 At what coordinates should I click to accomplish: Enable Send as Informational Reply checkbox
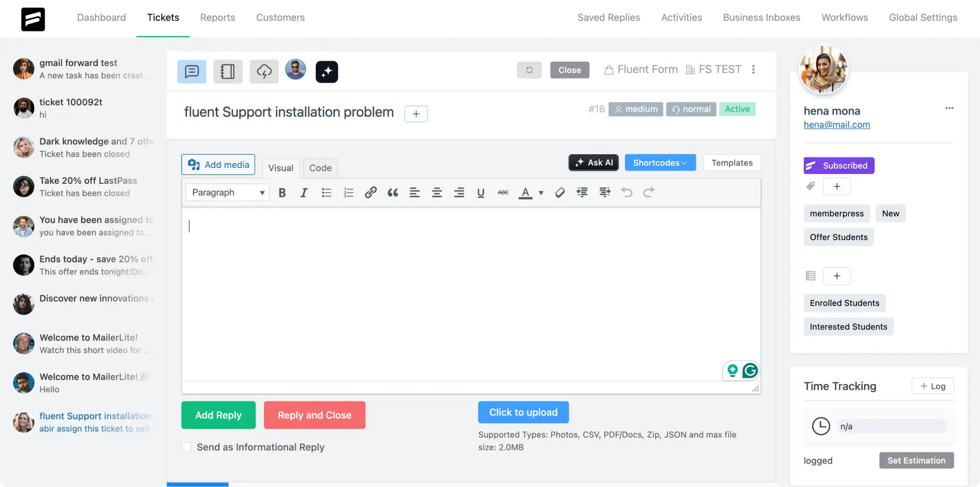(187, 447)
